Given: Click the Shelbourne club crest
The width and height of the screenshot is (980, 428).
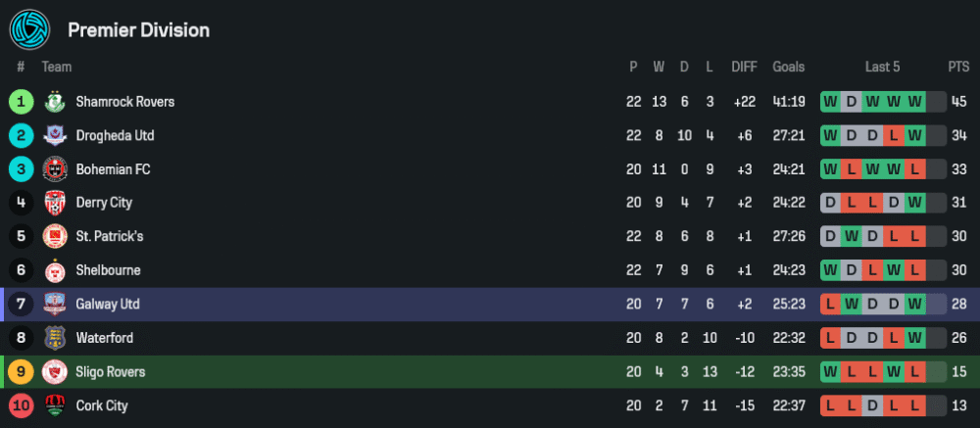Looking at the screenshot, I should (55, 270).
